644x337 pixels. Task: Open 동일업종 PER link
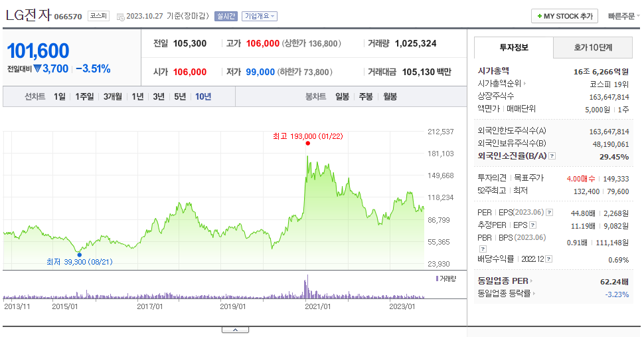(x=503, y=281)
